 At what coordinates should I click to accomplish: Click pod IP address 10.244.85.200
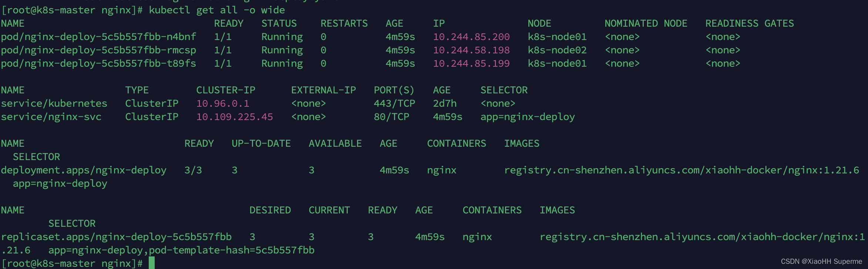(x=471, y=37)
